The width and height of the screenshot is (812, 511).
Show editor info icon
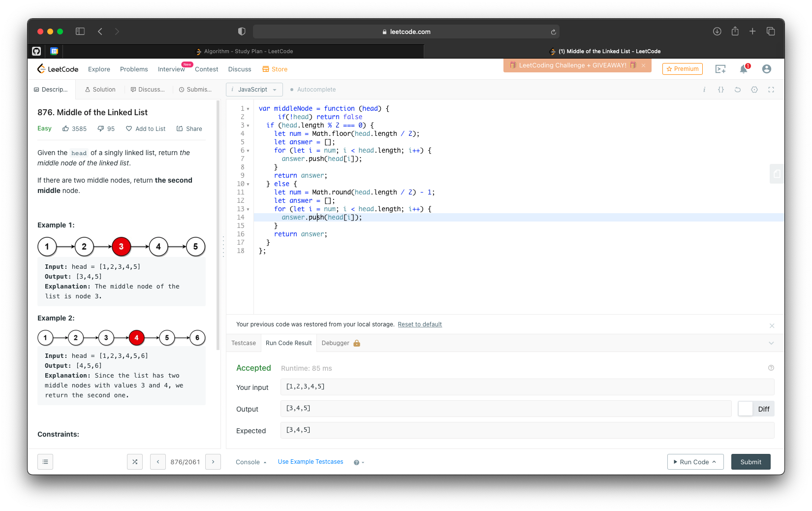(x=704, y=90)
